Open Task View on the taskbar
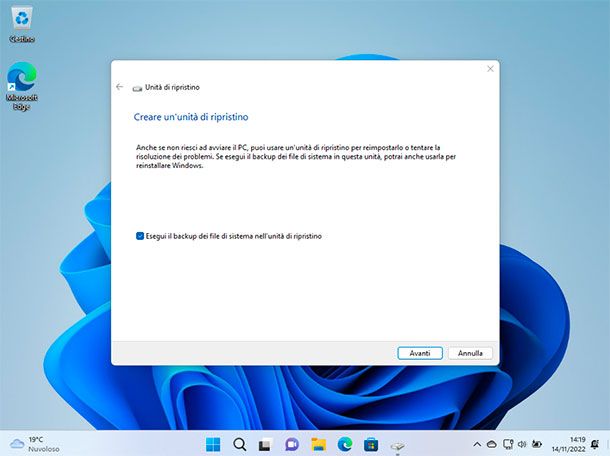Screen dimensions: 610x456 coord(266,444)
